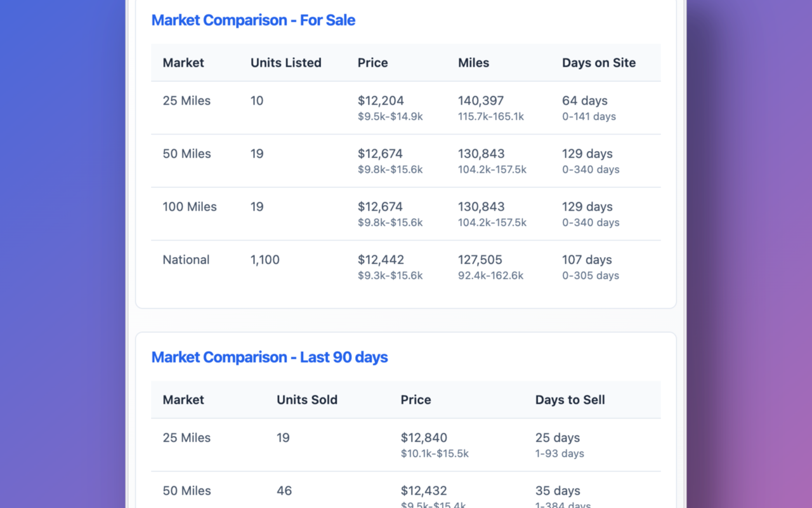Select the '64 days' value
This screenshot has height=508, width=812.
click(x=585, y=101)
